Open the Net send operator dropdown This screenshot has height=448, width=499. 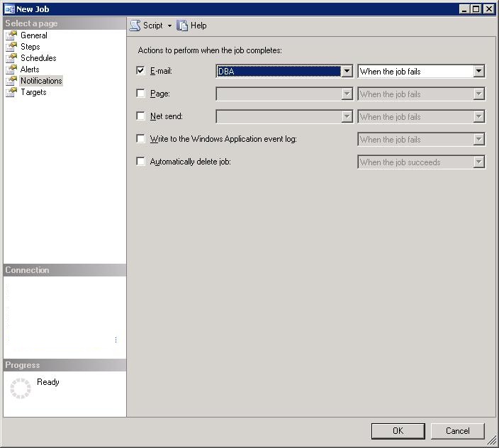click(347, 116)
